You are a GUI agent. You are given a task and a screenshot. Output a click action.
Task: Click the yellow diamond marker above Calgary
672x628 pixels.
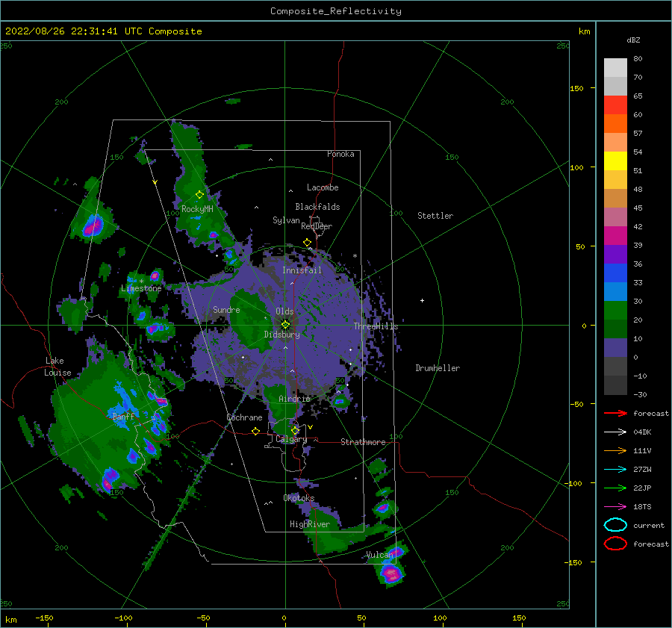click(295, 430)
